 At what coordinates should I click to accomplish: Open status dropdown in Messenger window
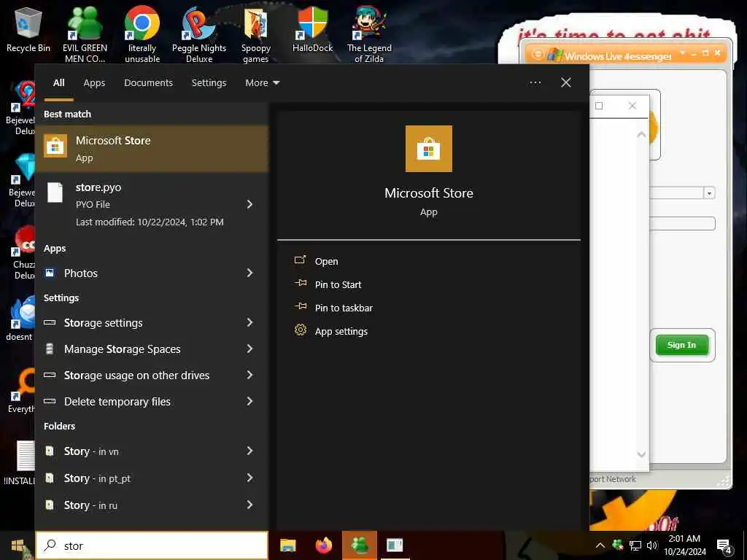point(709,192)
